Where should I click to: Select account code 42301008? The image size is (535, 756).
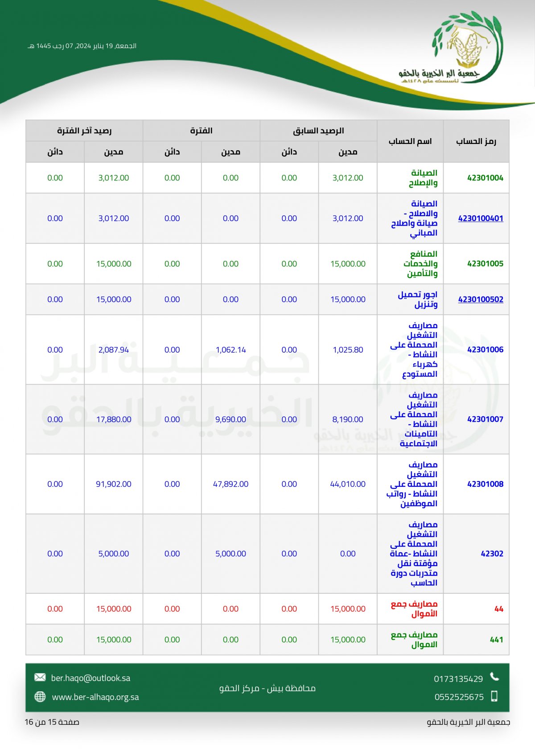pyautogui.click(x=485, y=484)
